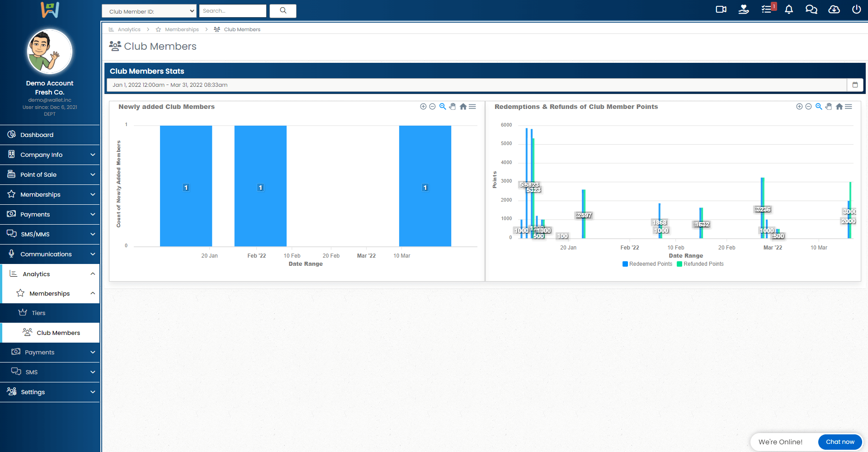Select Tiers in the sidebar

tap(38, 313)
